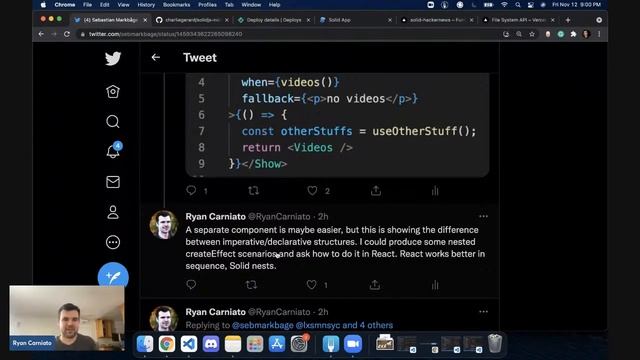Open @RyanCarniato handle on middle tweet
The image size is (640, 360).
pos(279,217)
